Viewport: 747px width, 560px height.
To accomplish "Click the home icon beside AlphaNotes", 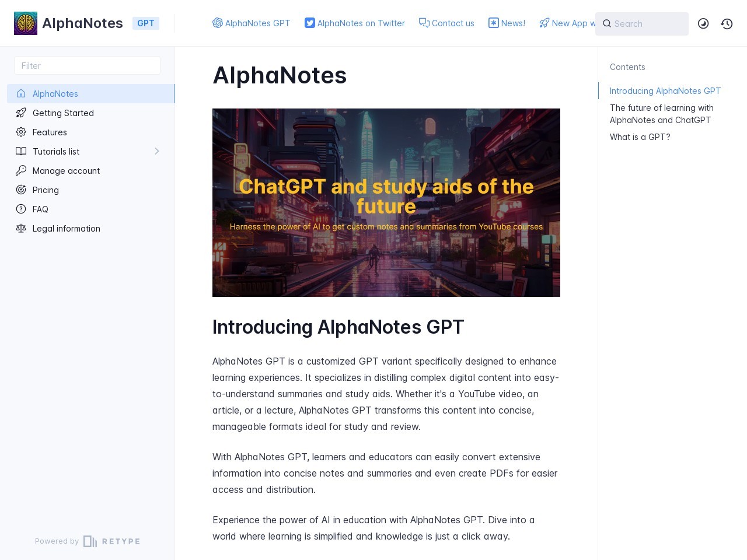I will [x=21, y=93].
